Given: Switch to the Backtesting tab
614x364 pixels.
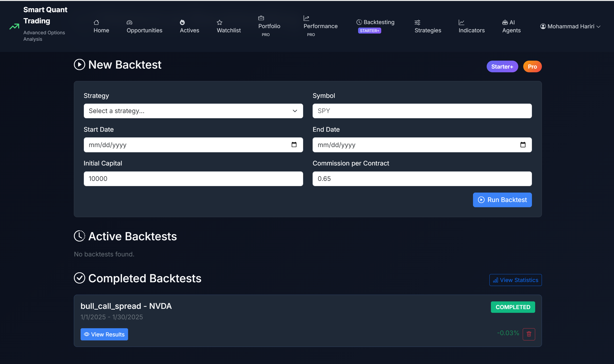Looking at the screenshot, I should (375, 22).
